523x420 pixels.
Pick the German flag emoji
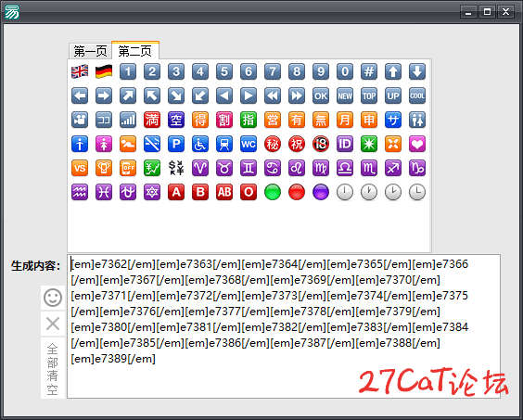tap(104, 71)
